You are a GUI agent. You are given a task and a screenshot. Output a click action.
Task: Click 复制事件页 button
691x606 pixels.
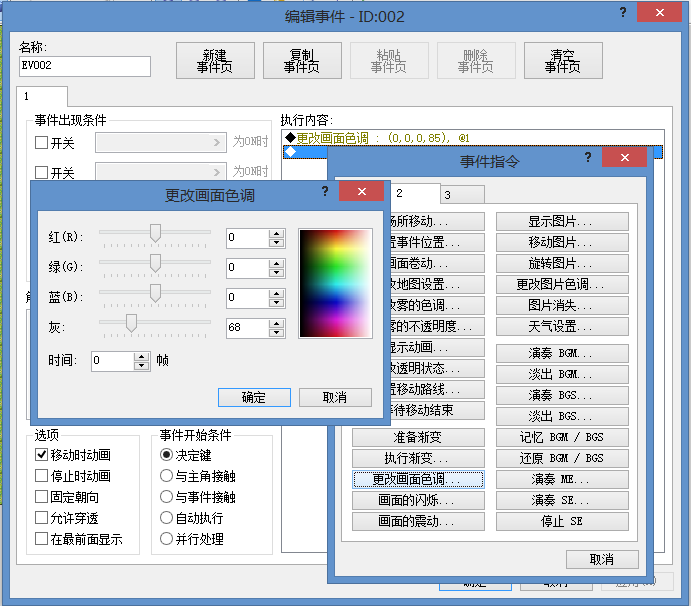click(x=302, y=60)
